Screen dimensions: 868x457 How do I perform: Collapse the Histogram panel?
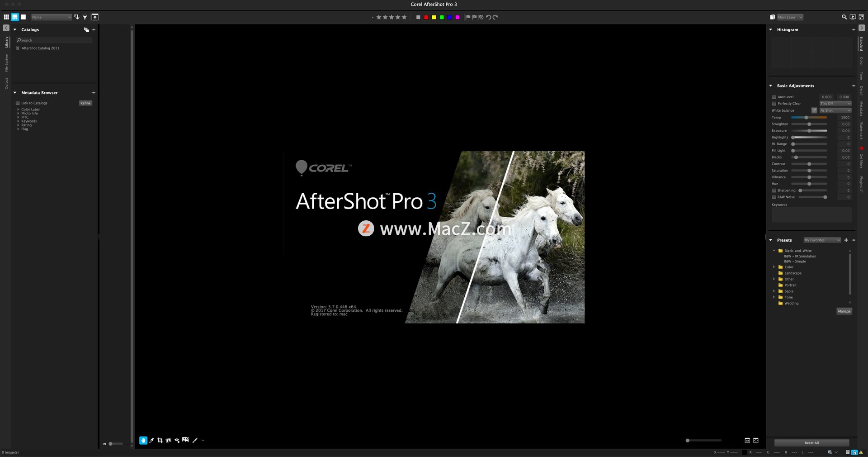coord(771,30)
